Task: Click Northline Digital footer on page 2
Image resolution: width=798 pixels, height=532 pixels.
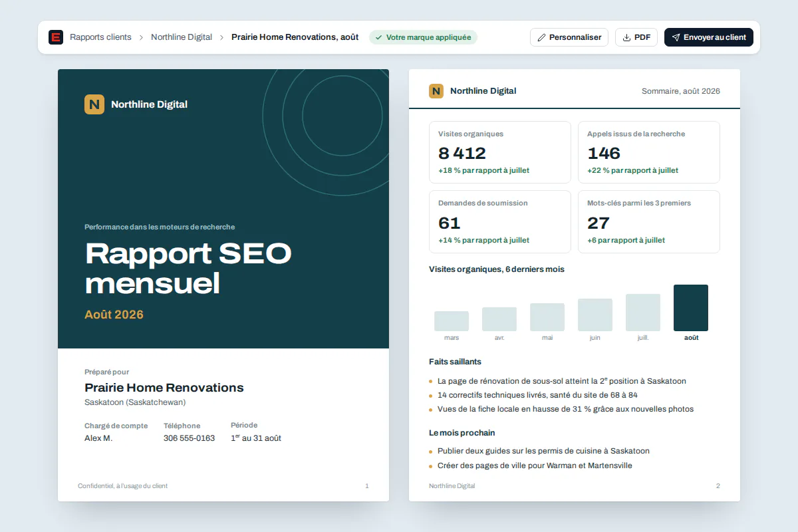Action: [x=452, y=486]
